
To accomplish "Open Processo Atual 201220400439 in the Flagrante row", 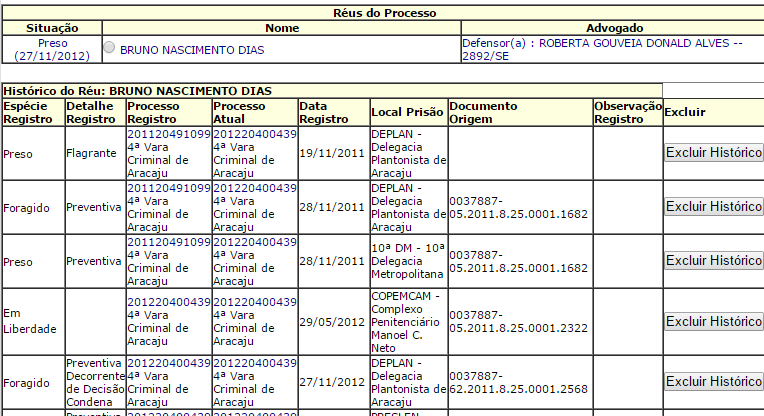I will coord(254,133).
